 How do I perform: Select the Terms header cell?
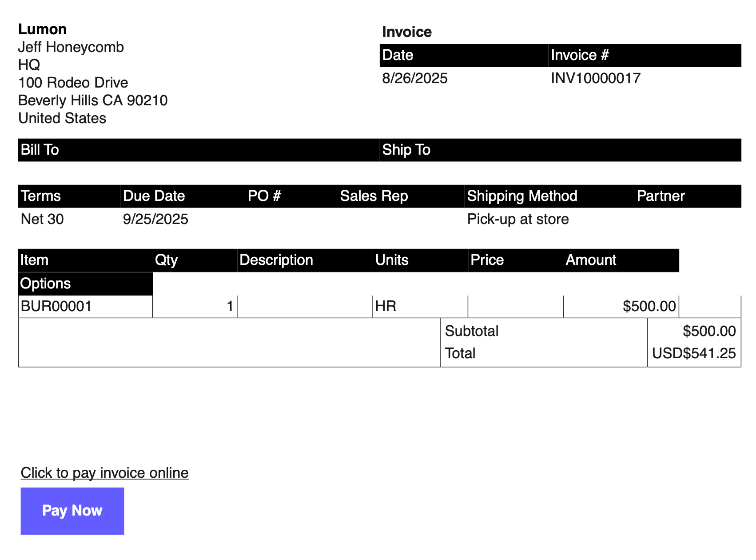coord(40,196)
